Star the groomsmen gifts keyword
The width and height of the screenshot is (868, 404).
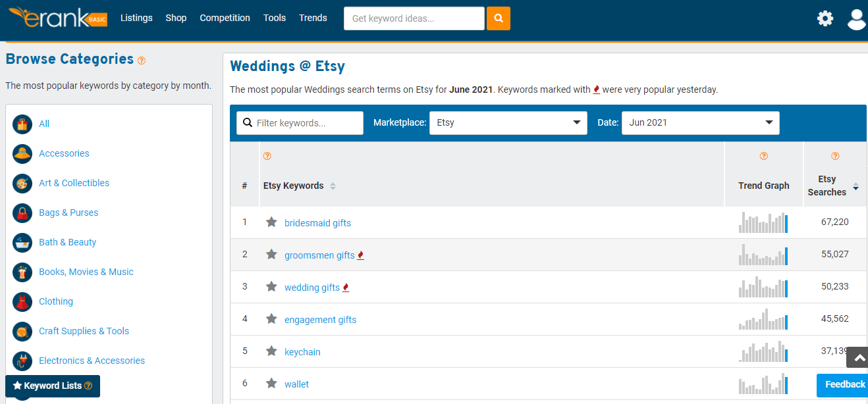click(x=271, y=255)
